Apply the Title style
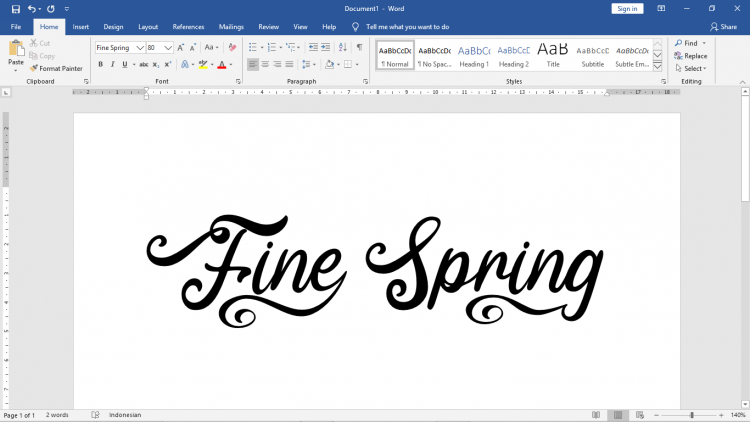This screenshot has width=750, height=422. pos(553,56)
